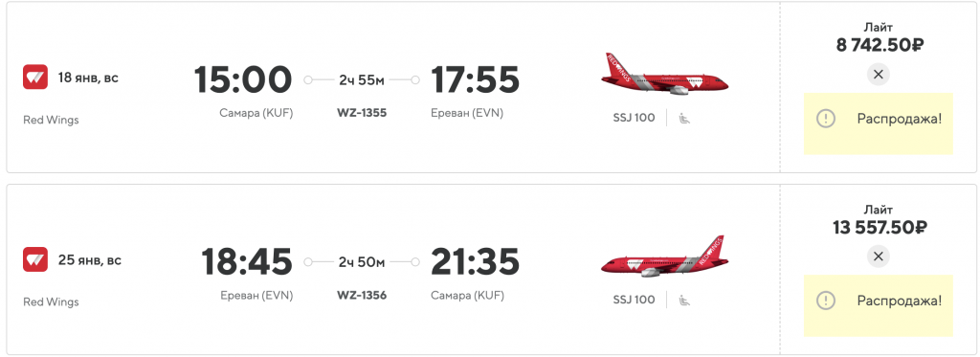Click the SSJ 100 aircraft label on the first flight
The width and height of the screenshot is (980, 357).
tap(634, 118)
